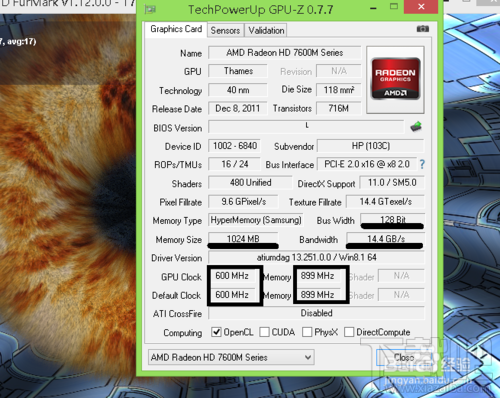The image size is (500, 398).
Task: Click the ROPs/TMUs value '16 / 24'
Action: pyautogui.click(x=235, y=164)
